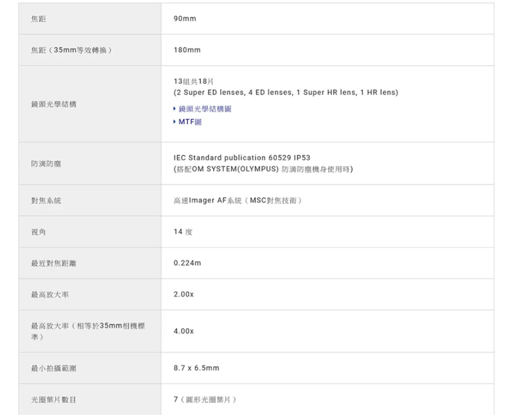Select the 對焦系統 row label
The image size is (522, 420).
pyautogui.click(x=46, y=201)
